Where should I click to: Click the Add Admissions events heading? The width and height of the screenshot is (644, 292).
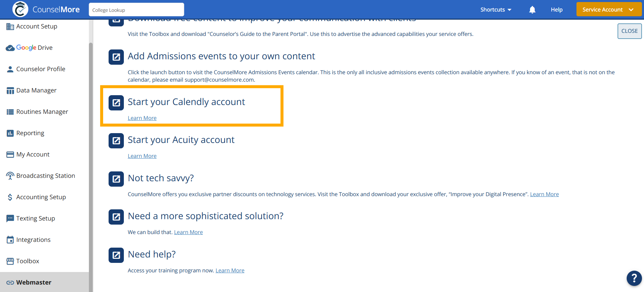221,56
